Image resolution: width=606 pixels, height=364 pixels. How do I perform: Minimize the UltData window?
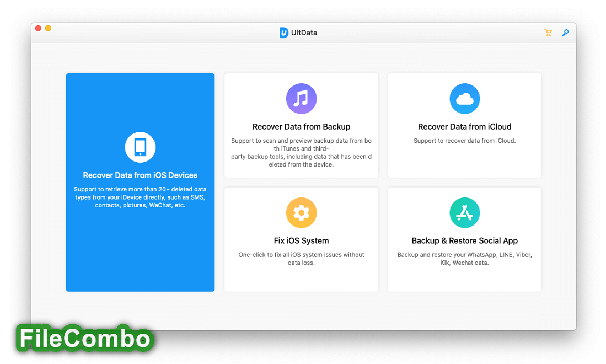coord(47,28)
